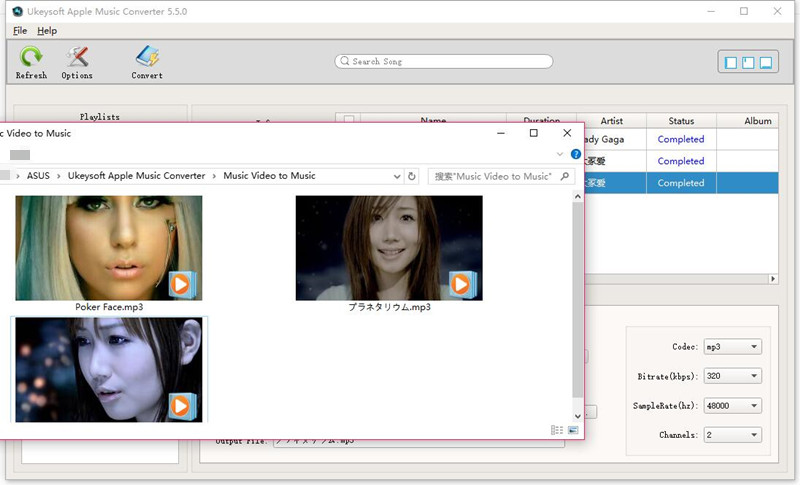
Task: Refresh the Explorer address bar
Action: point(412,176)
